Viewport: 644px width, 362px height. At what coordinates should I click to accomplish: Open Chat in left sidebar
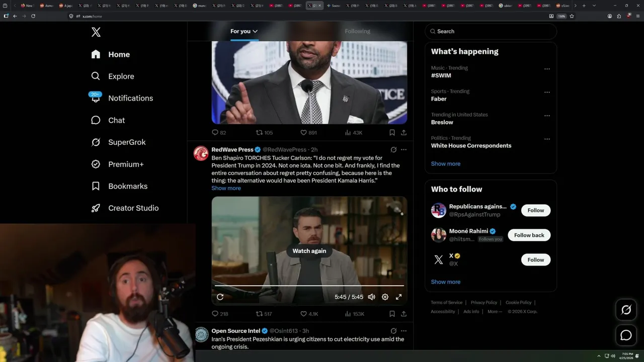[108, 120]
